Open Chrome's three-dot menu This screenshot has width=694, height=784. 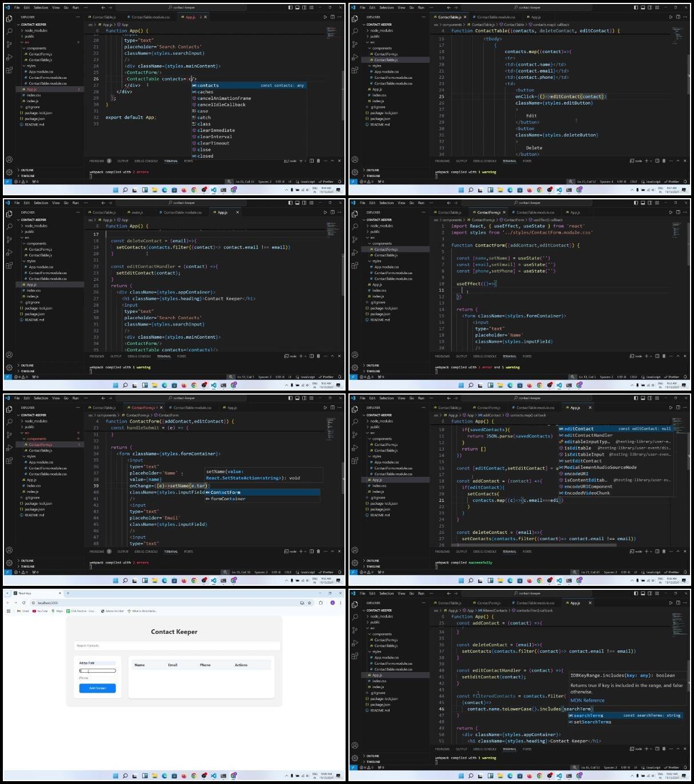coord(340,602)
